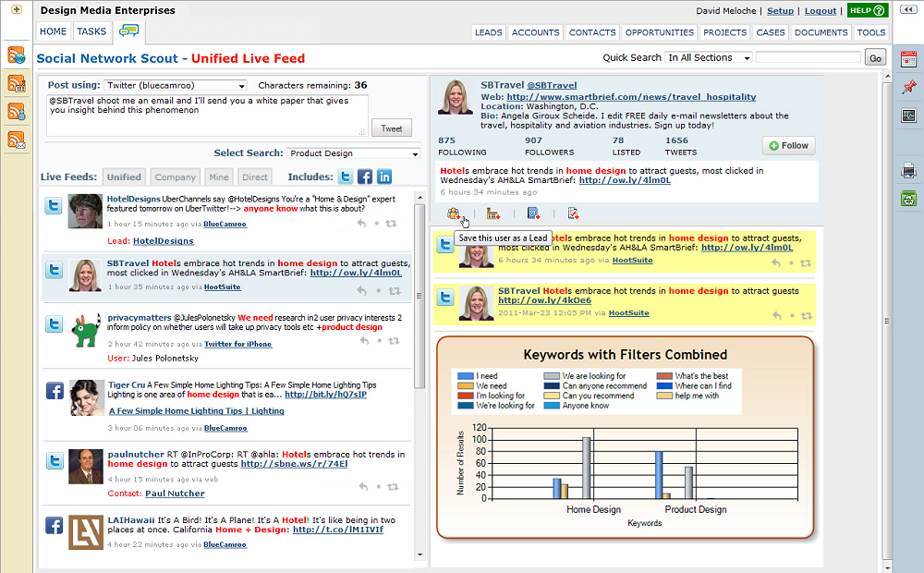Switch live feed to Company

click(x=175, y=177)
